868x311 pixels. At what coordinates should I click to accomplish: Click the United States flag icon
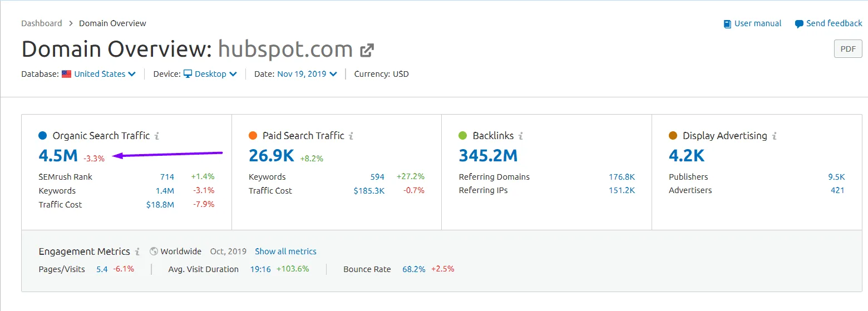point(66,74)
